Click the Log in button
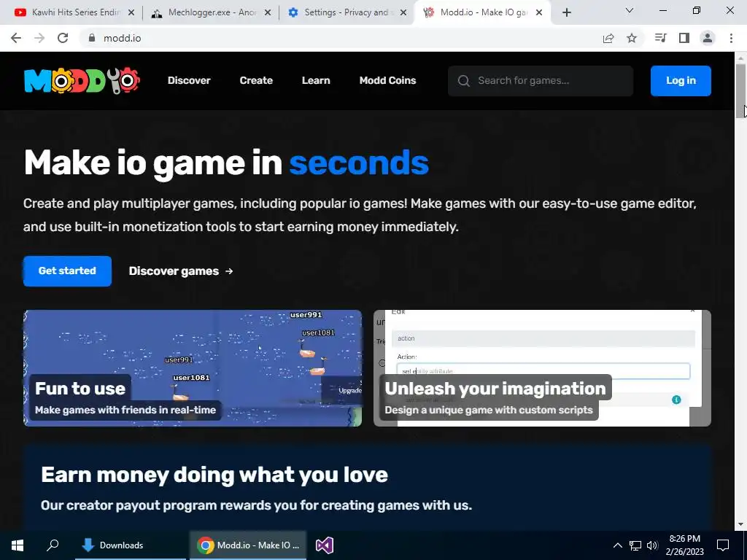The image size is (747, 560). [x=681, y=80]
